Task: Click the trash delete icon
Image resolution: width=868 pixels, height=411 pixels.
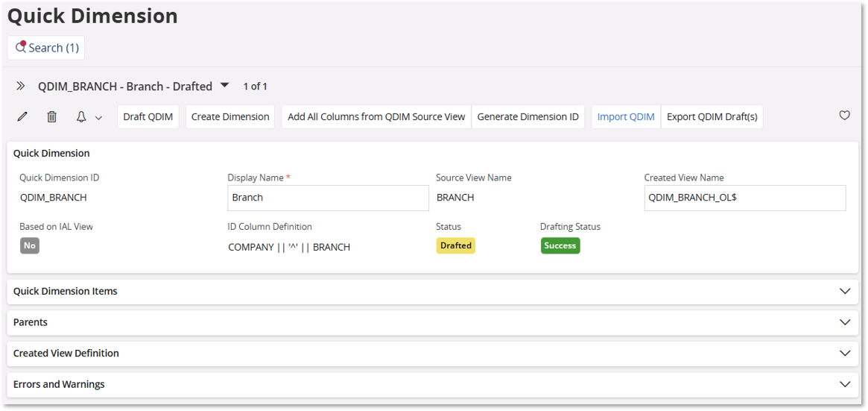Action: [51, 117]
